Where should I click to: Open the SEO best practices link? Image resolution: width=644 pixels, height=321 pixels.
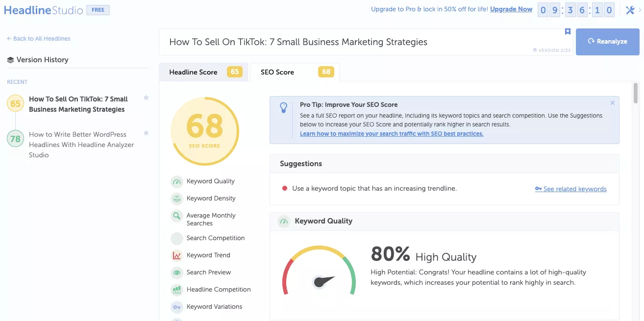(x=392, y=134)
